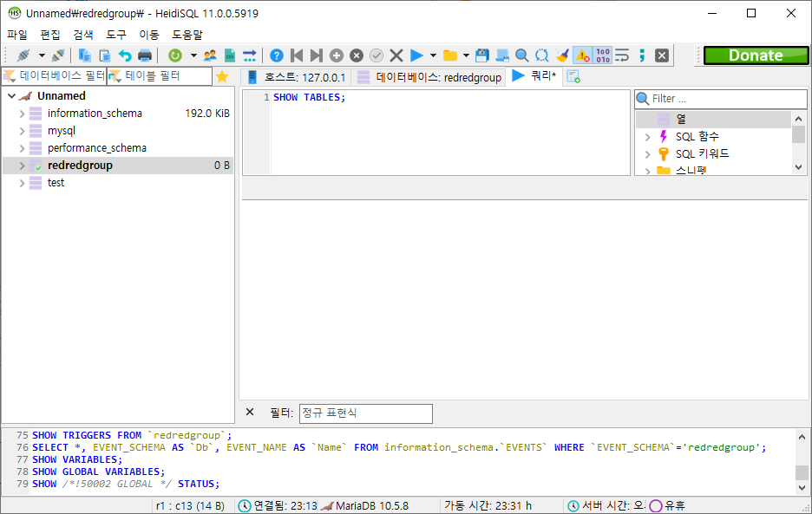Toggle the word wrap icon in toolbar
The height and width of the screenshot is (514, 812).
tap(622, 55)
